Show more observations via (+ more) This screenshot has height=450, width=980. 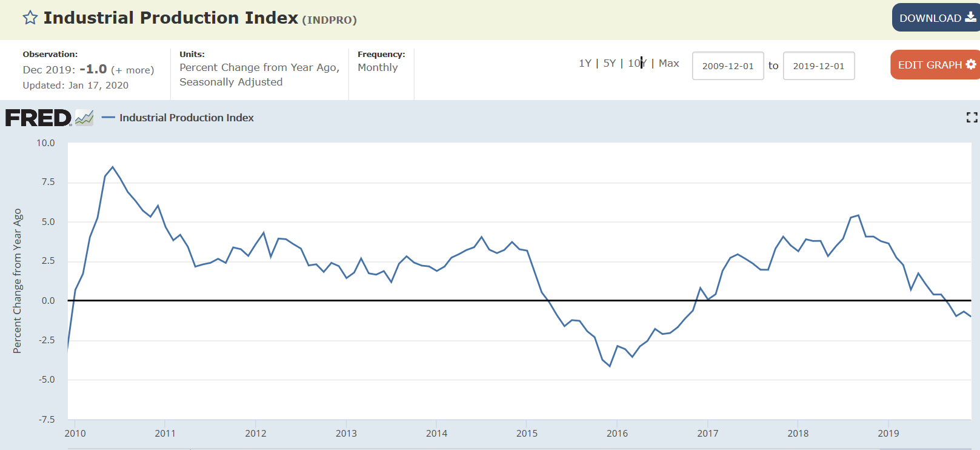pyautogui.click(x=132, y=70)
